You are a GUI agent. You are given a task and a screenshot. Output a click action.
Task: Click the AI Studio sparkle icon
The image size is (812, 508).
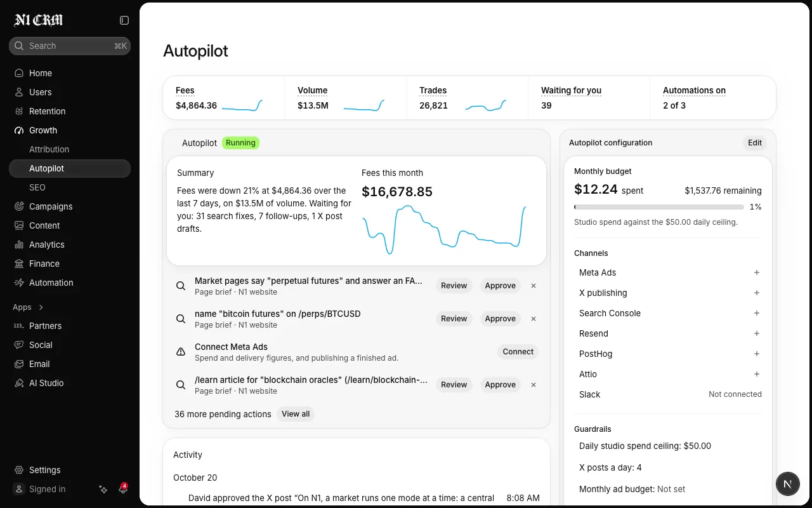(x=19, y=383)
